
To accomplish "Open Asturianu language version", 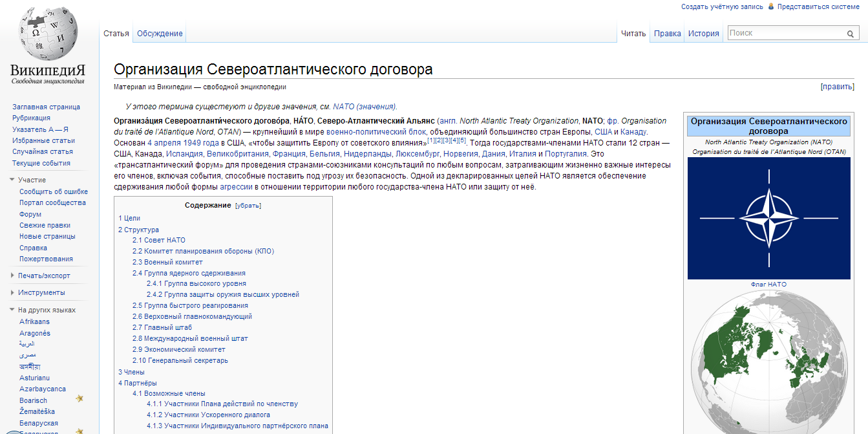I will click(34, 377).
